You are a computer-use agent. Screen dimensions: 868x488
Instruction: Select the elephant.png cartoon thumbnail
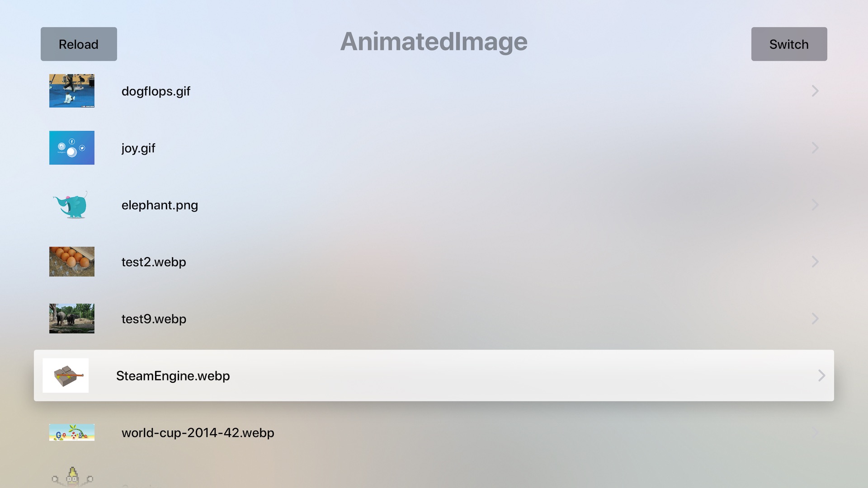coord(72,205)
